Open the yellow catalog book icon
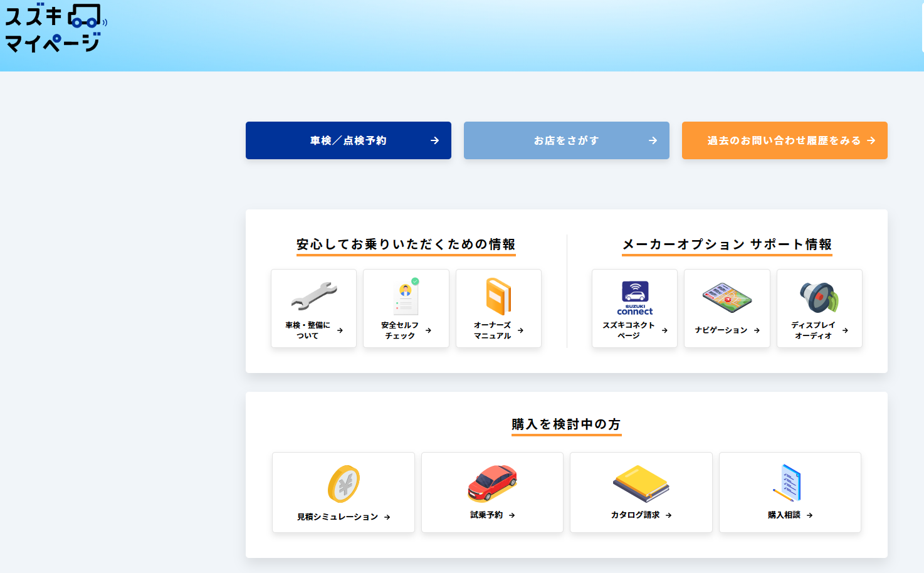The width and height of the screenshot is (924, 573). 641,483
